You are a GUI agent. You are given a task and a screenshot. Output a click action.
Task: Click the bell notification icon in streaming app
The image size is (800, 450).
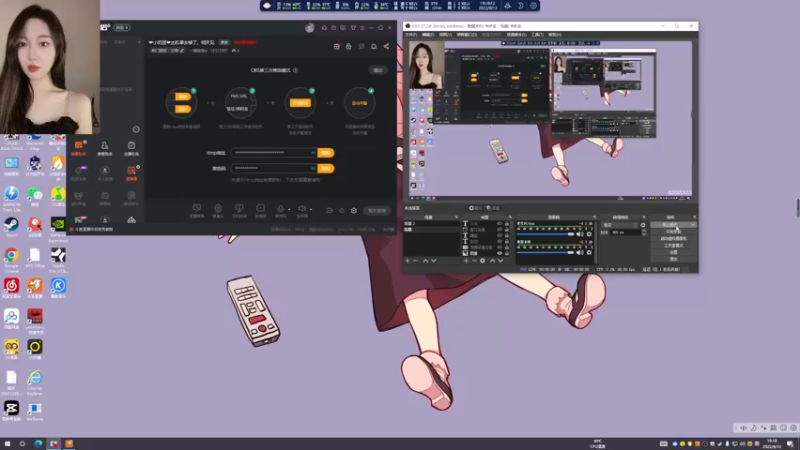(x=373, y=46)
